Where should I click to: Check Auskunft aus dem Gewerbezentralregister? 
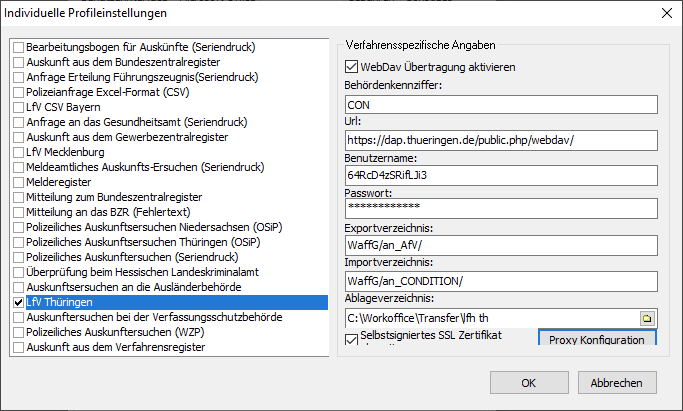[x=19, y=137]
